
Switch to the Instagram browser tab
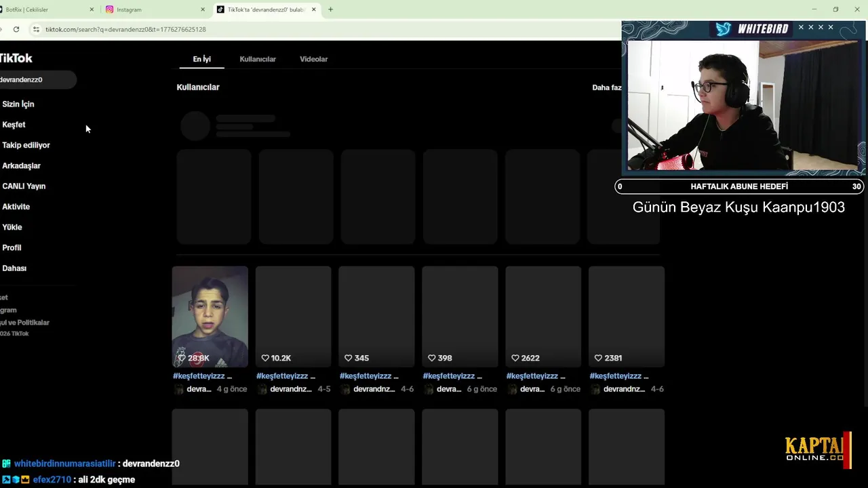click(x=155, y=9)
